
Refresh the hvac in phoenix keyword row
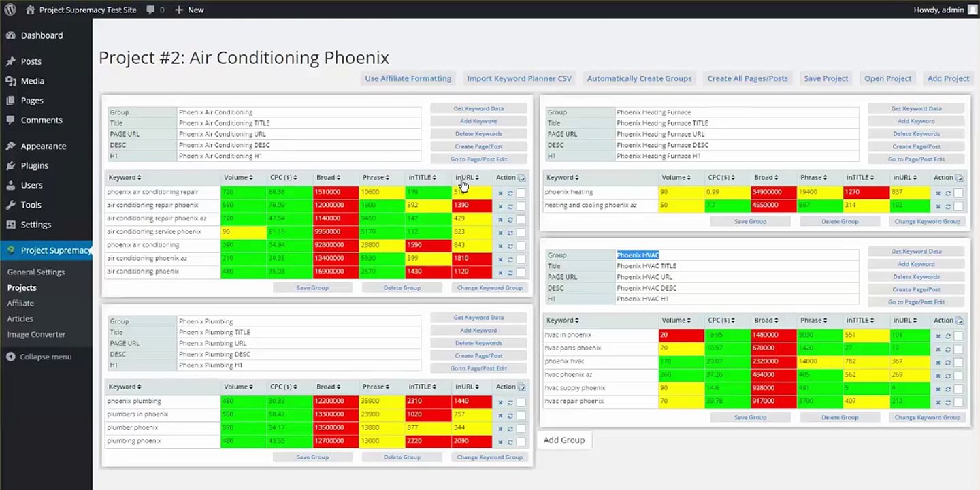948,336
